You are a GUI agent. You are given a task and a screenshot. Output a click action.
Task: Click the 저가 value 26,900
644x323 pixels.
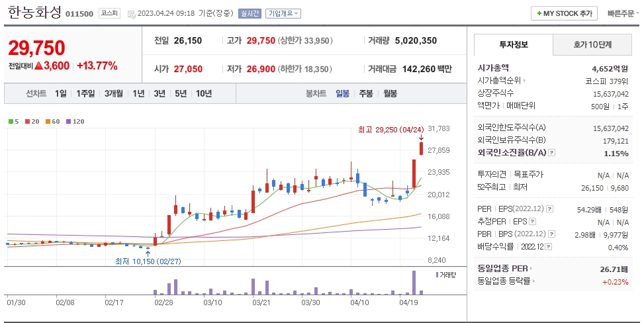point(261,69)
